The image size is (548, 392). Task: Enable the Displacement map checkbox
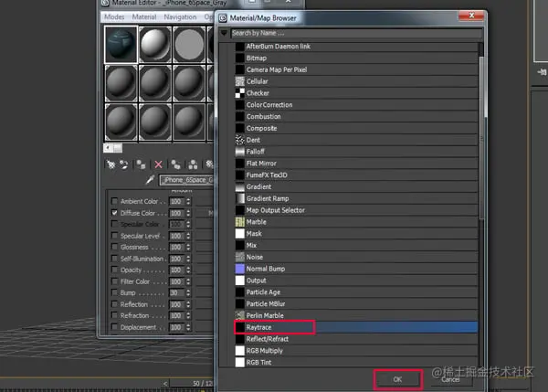(x=114, y=327)
